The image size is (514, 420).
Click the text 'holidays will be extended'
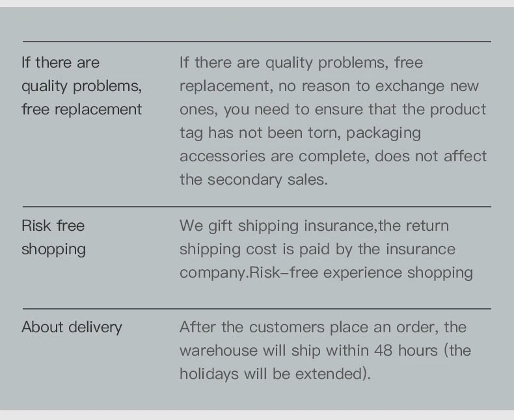tap(273, 374)
